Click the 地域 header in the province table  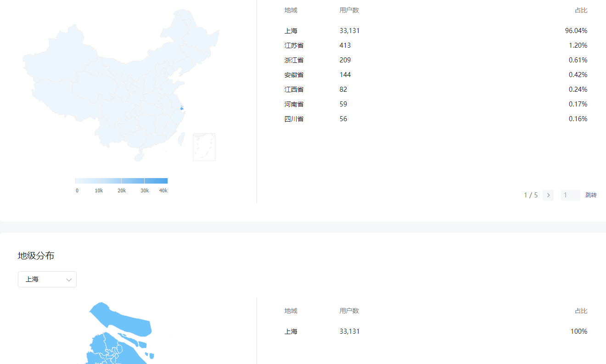291,10
